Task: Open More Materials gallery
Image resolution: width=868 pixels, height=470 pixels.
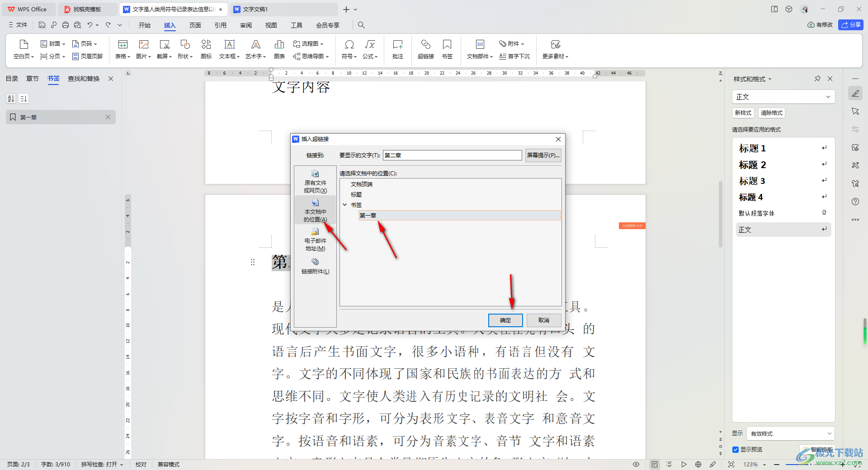Action: [x=555, y=49]
